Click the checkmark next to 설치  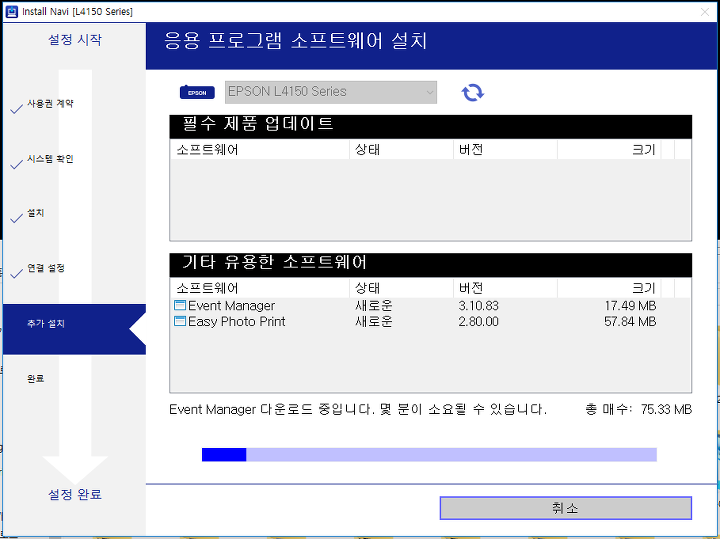click(17, 218)
